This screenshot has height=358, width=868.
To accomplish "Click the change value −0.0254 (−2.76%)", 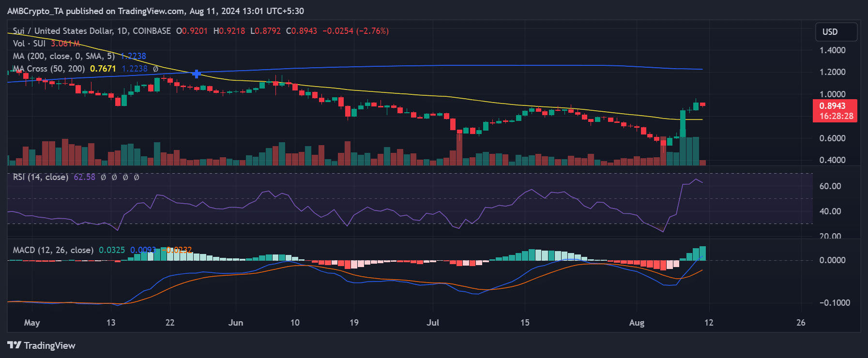I will click(356, 30).
